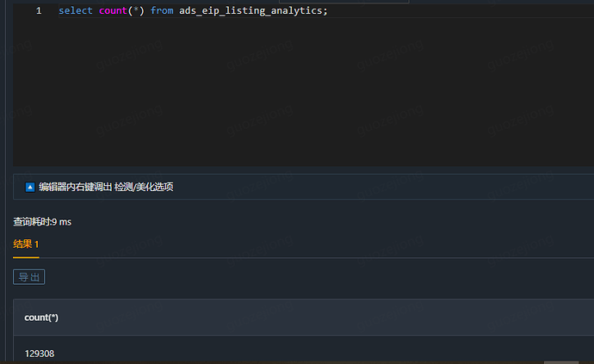The width and height of the screenshot is (594, 364).
Task: Click the blank area right of 导出 button
Action: 301,277
